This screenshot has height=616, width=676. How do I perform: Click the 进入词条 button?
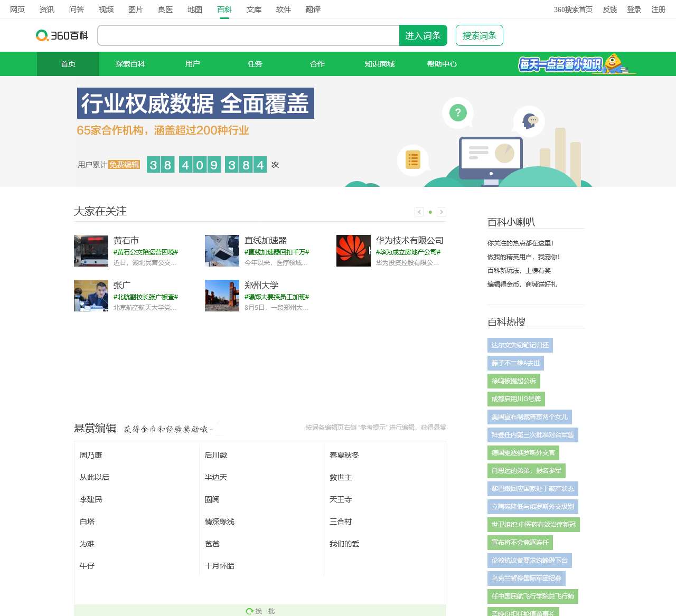click(423, 35)
